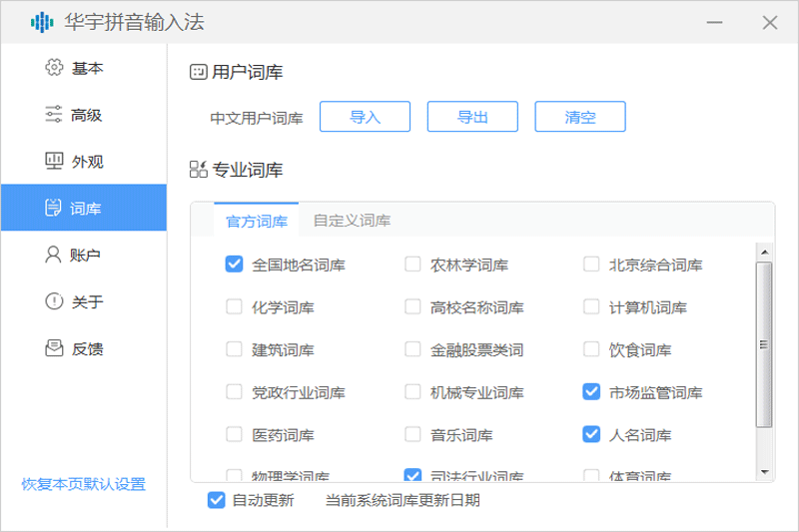Click the 基本 gear icon in sidebar
Image resolution: width=799 pixels, height=532 pixels.
coord(54,68)
